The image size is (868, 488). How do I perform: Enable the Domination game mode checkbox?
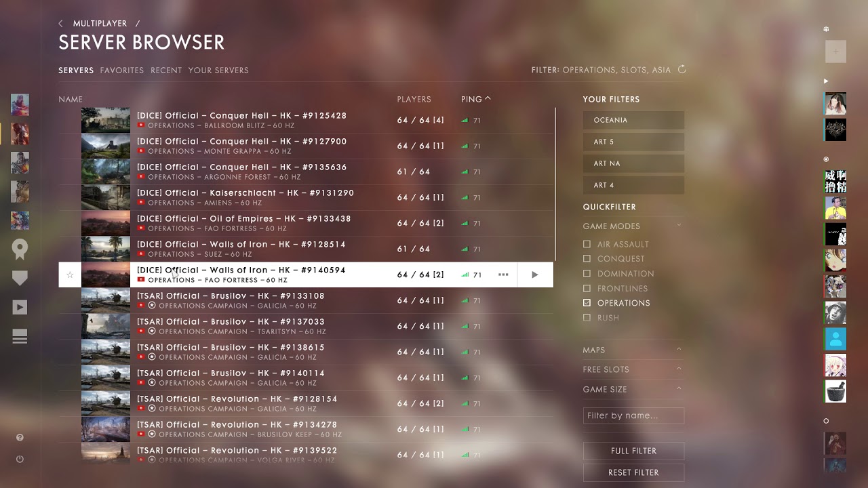[587, 274]
